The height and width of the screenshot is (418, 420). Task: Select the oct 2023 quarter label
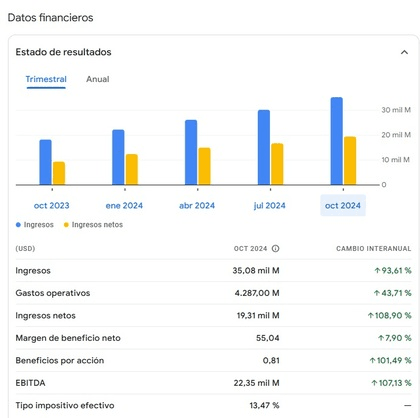(52, 205)
